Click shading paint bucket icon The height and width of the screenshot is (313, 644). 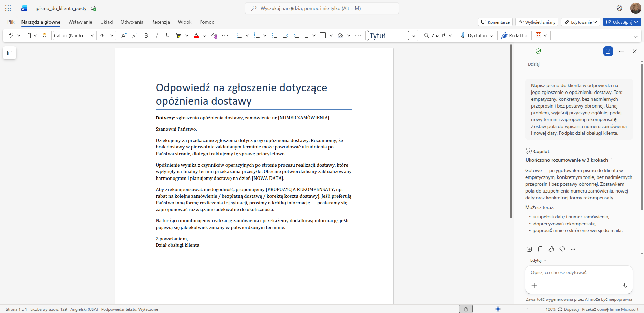coord(341,35)
